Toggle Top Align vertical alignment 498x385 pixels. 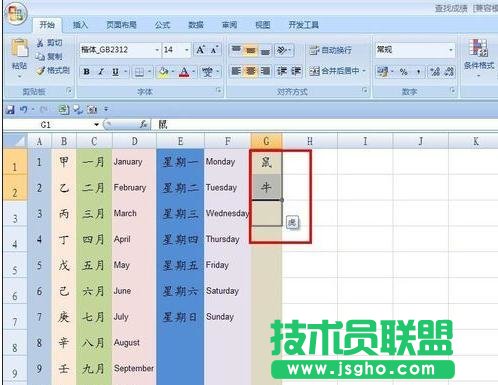pos(236,50)
